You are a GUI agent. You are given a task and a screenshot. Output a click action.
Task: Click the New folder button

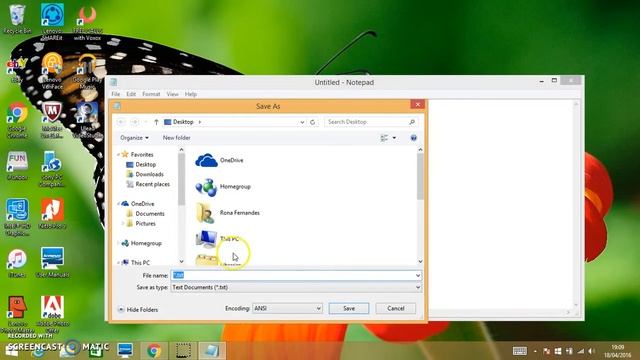[176, 138]
